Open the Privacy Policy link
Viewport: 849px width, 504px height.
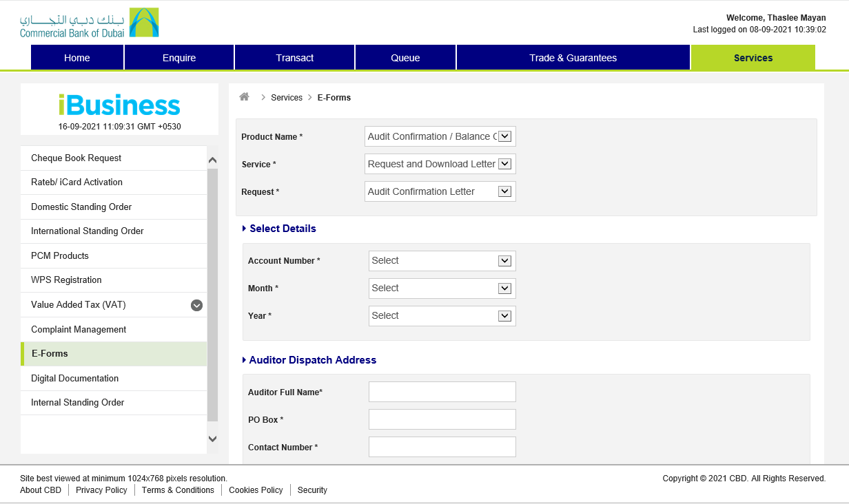(x=101, y=490)
